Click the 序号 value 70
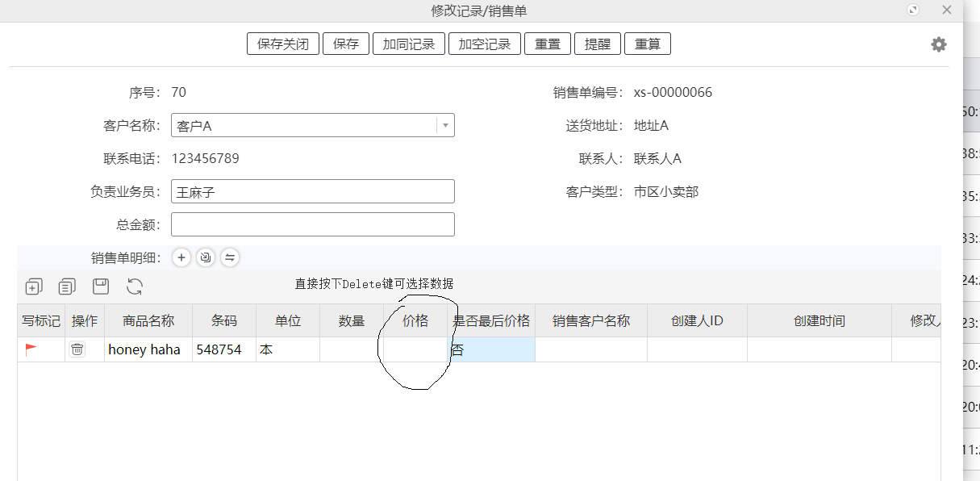This screenshot has width=980, height=481. pos(178,92)
